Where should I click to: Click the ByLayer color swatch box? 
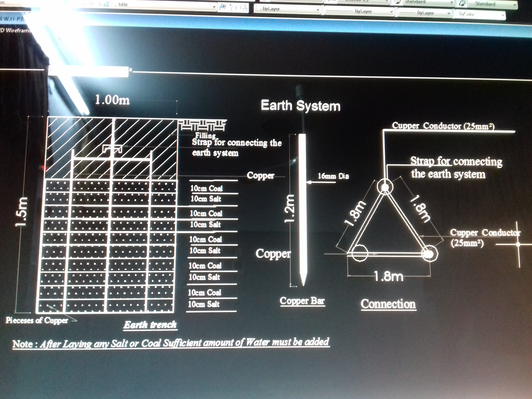click(259, 9)
